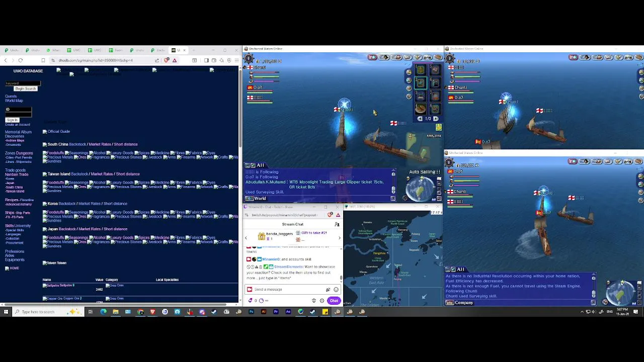This screenshot has height=362, width=644.
Task: Switch to the WhatsApp browser tab
Action: tap(53, 50)
